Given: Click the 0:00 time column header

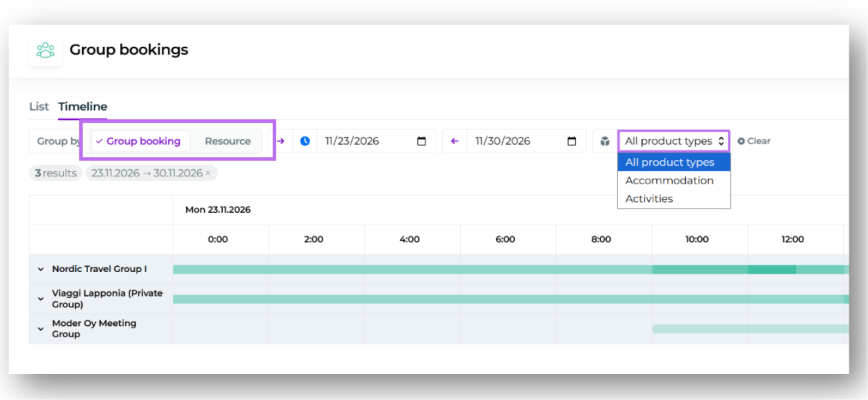Looking at the screenshot, I should [x=218, y=240].
